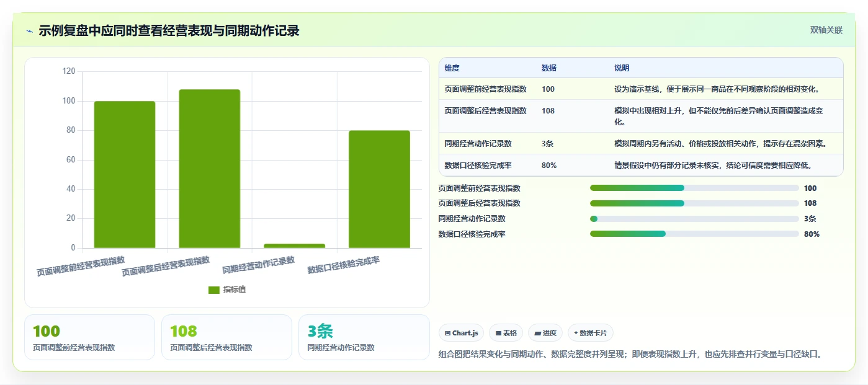Open the data card showing 3条
868x385 pixels.
[x=364, y=337]
